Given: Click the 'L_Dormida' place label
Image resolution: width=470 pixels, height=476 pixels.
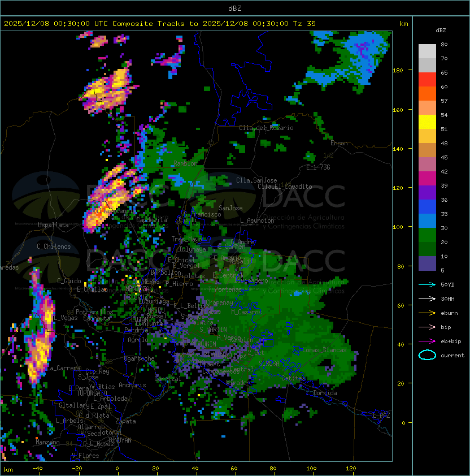Looking at the screenshot, I should point(321,393).
